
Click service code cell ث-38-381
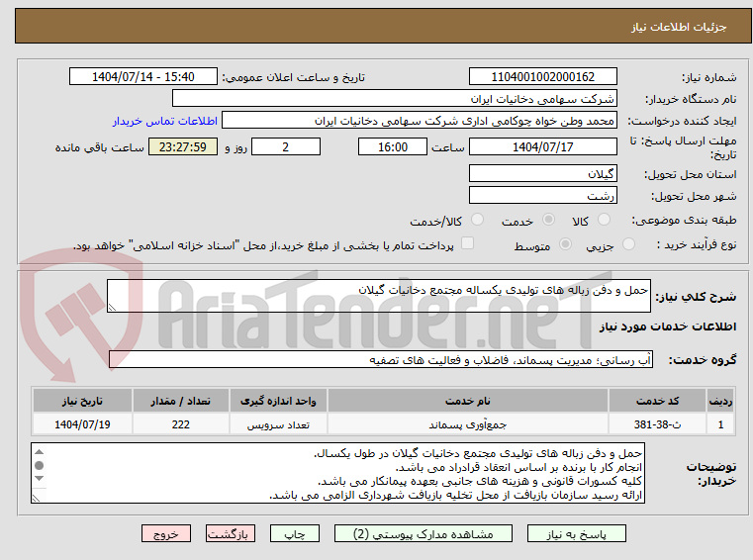click(657, 424)
